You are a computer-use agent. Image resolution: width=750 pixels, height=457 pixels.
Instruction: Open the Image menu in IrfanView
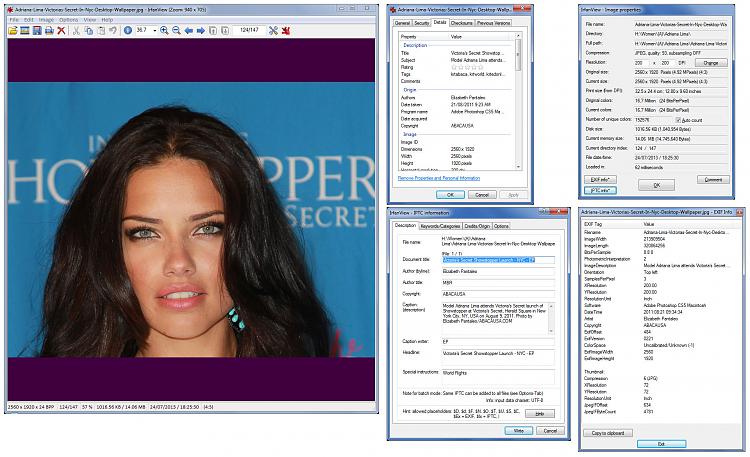tap(46, 20)
